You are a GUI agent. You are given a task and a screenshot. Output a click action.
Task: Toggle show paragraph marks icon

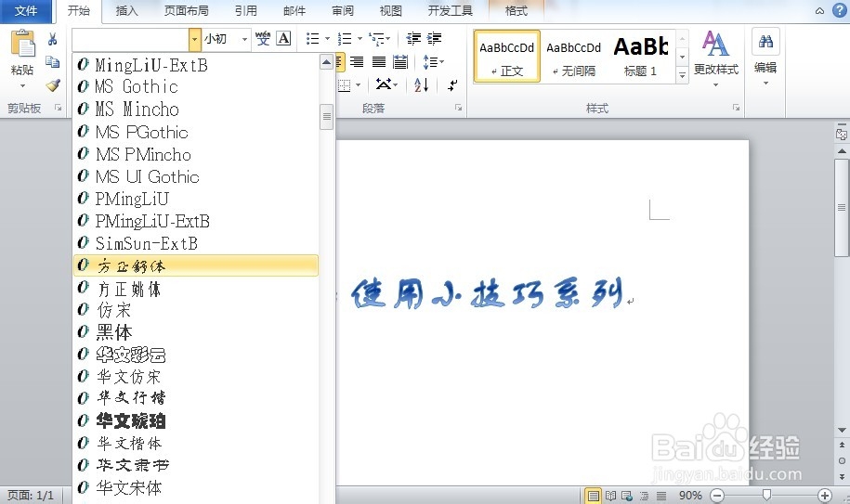point(452,84)
